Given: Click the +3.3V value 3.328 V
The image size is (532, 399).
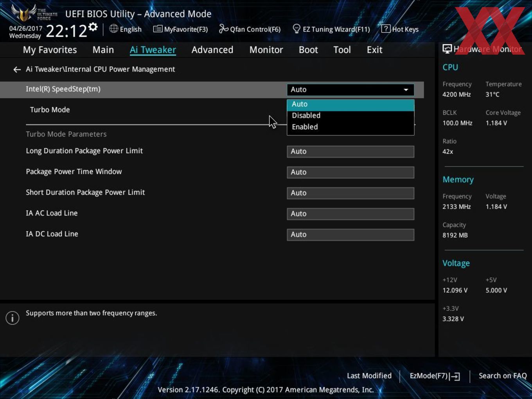Looking at the screenshot, I should [453, 319].
